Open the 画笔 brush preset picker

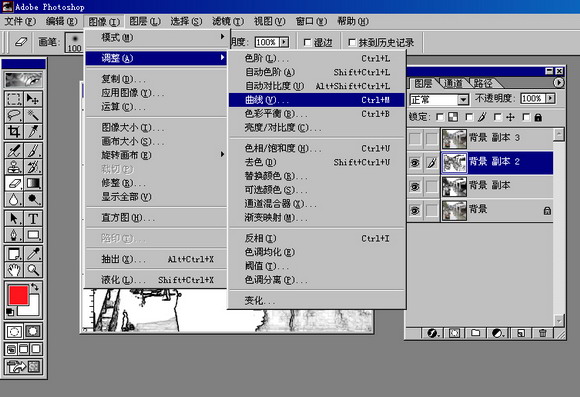click(74, 43)
